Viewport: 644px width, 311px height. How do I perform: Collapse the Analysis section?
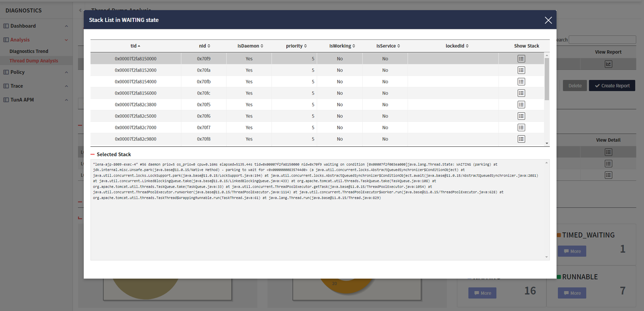(66, 40)
